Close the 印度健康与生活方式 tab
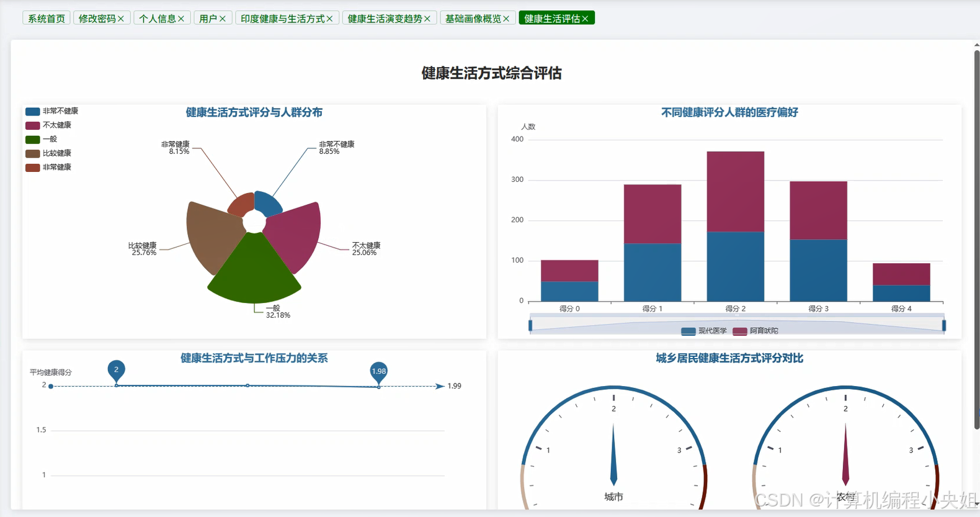 tap(329, 19)
